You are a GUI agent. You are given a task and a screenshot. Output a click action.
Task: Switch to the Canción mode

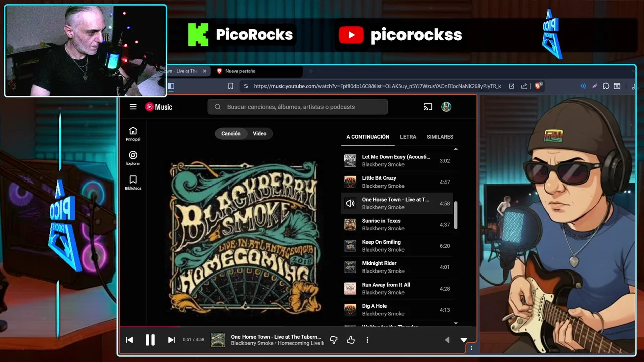pos(231,133)
